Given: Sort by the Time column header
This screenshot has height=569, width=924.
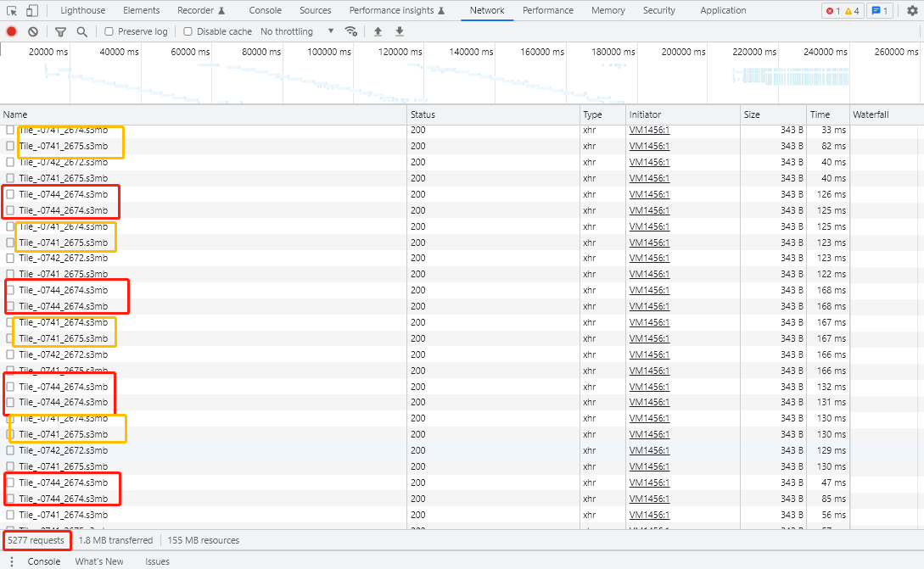Looking at the screenshot, I should point(828,114).
